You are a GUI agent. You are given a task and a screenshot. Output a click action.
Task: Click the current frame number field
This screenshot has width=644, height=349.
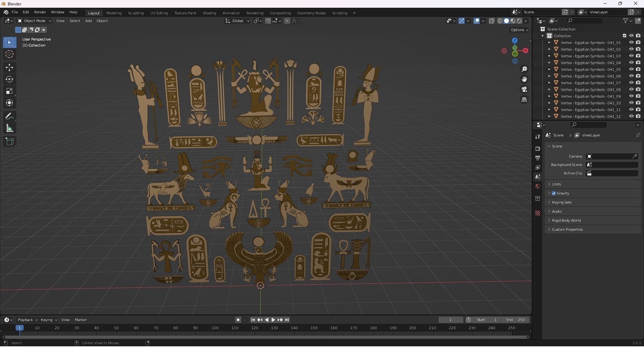(451, 320)
